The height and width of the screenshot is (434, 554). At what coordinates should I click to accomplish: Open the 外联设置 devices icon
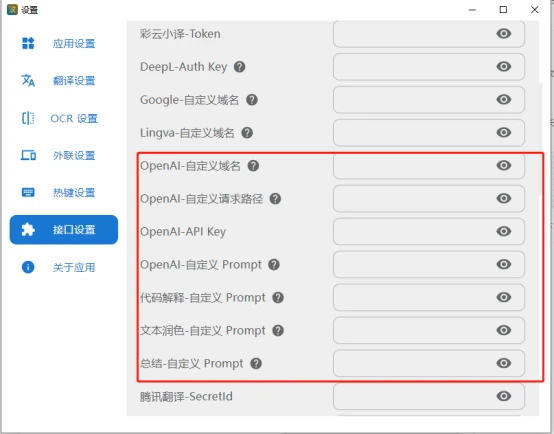point(28,155)
